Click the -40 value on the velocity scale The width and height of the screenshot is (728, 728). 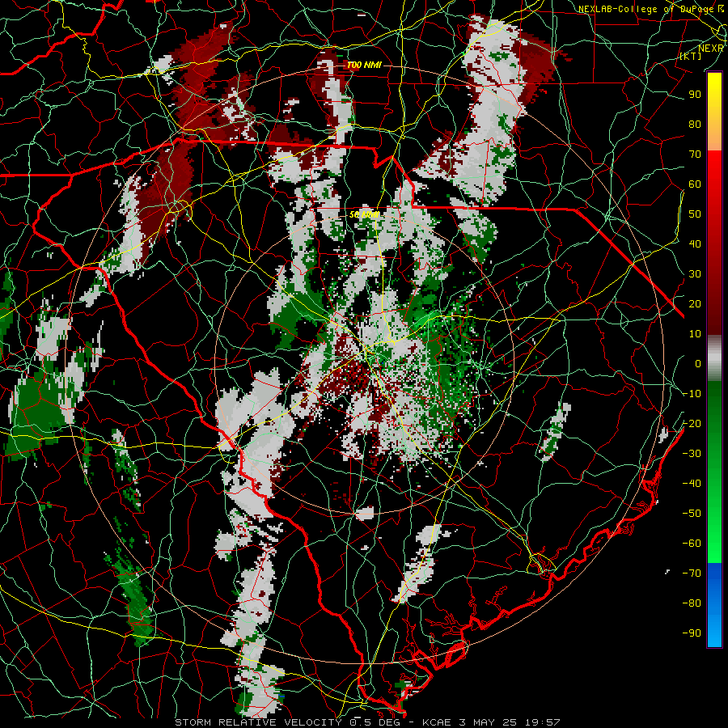click(x=692, y=484)
